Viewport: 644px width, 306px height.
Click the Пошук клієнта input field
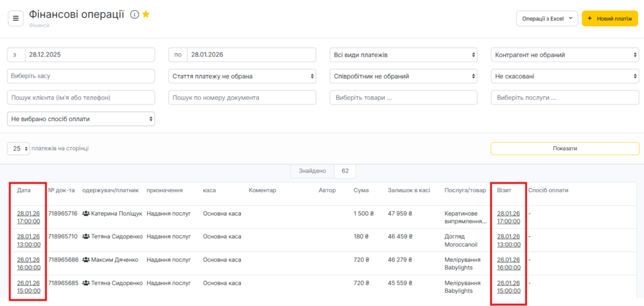tap(81, 97)
